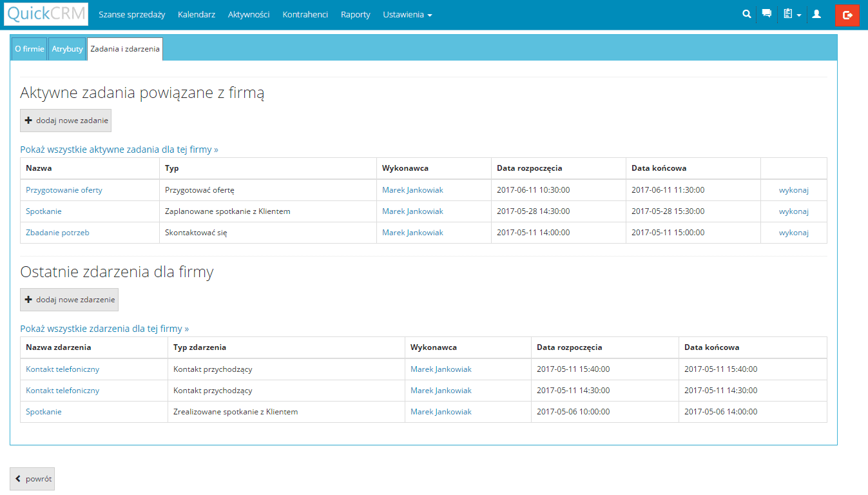Click the QuickCRM logo
The width and height of the screenshot is (868, 495).
click(x=46, y=14)
